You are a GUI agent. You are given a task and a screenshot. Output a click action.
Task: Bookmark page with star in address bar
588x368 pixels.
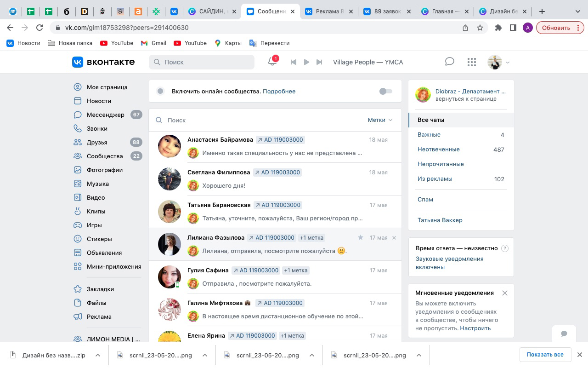coord(480,28)
